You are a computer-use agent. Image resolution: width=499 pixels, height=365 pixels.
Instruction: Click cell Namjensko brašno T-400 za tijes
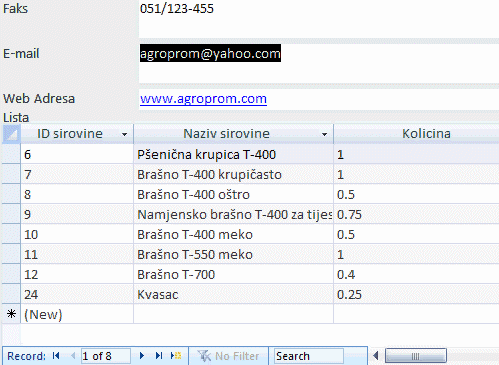234,214
